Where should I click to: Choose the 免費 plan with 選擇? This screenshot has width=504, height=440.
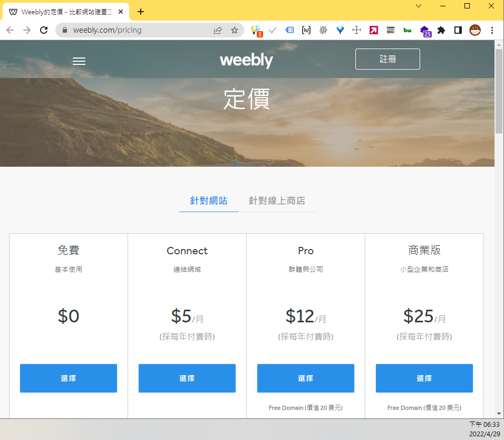coord(69,378)
